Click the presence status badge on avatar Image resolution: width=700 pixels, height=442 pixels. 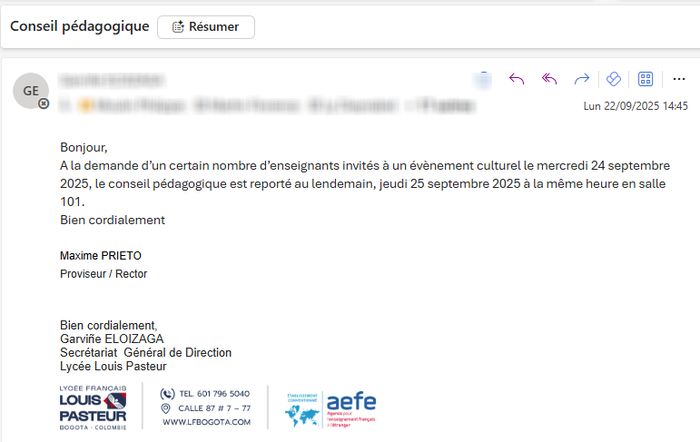click(44, 102)
